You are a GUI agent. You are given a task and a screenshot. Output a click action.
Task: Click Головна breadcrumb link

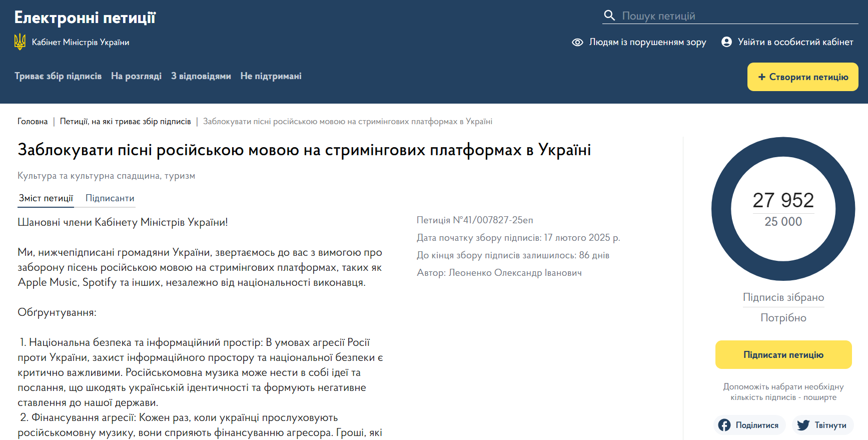coord(33,122)
